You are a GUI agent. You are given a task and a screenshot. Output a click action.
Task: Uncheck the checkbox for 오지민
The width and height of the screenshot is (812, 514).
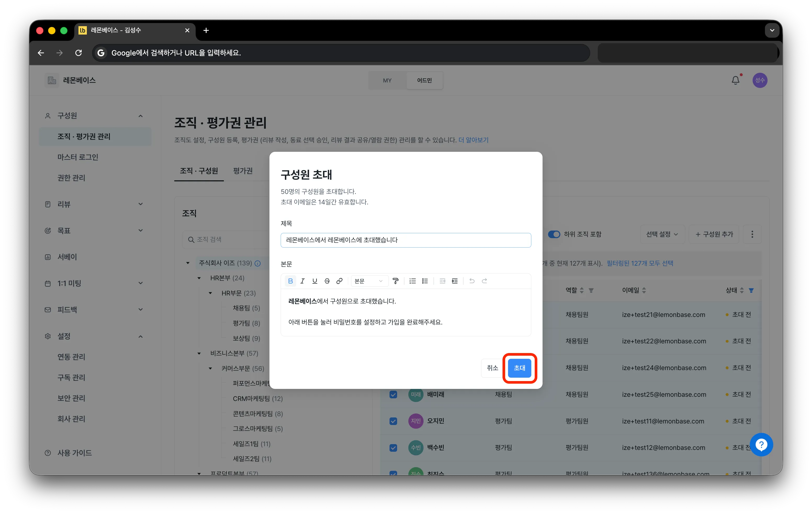(393, 421)
